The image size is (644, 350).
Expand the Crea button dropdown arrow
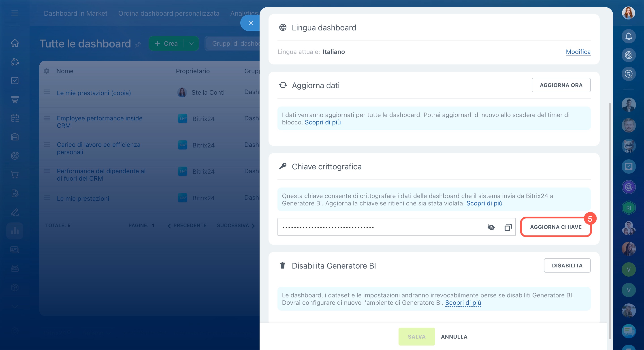click(192, 43)
